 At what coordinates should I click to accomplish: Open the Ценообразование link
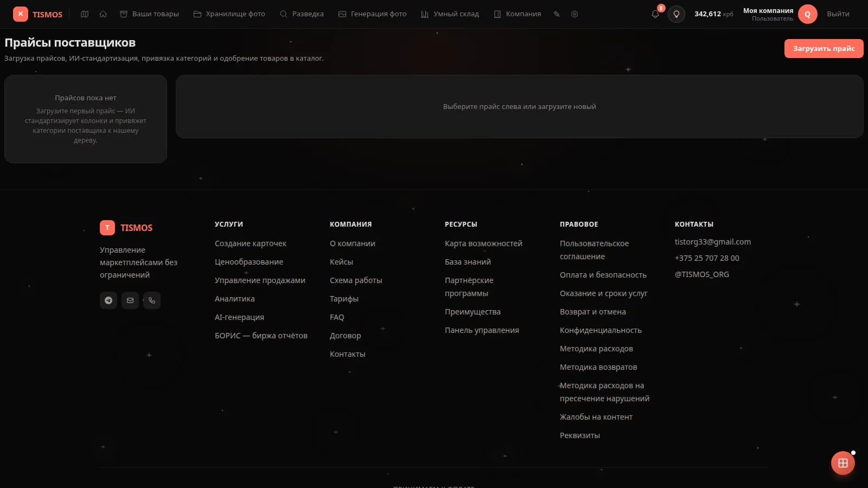point(249,262)
